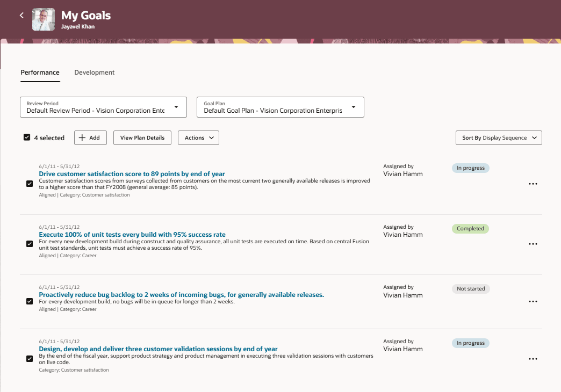Uncheck the bug backlog goal checkbox
This screenshot has width=561, height=392.
click(30, 301)
